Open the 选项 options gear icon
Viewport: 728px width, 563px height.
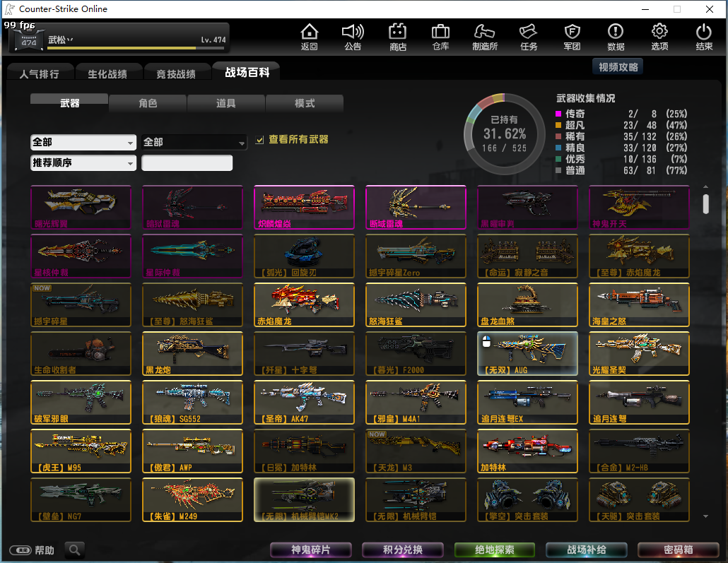point(659,37)
